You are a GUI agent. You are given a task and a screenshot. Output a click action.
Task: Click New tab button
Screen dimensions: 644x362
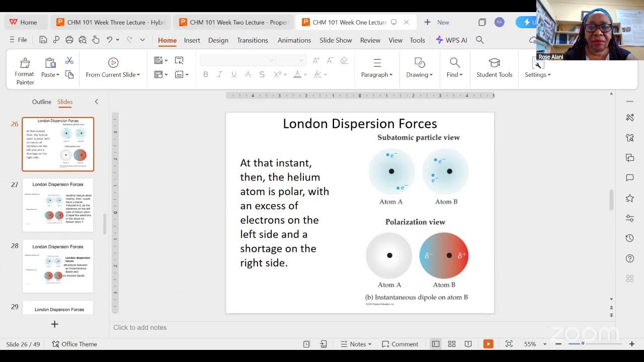(x=437, y=22)
